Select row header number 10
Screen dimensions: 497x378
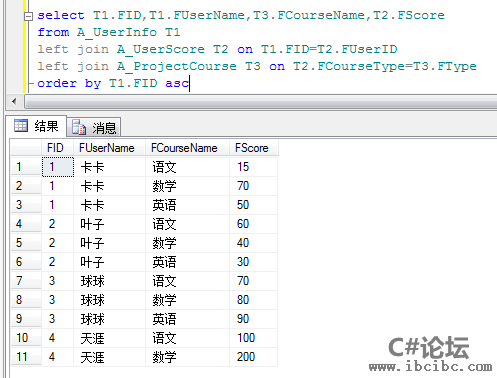point(26,338)
